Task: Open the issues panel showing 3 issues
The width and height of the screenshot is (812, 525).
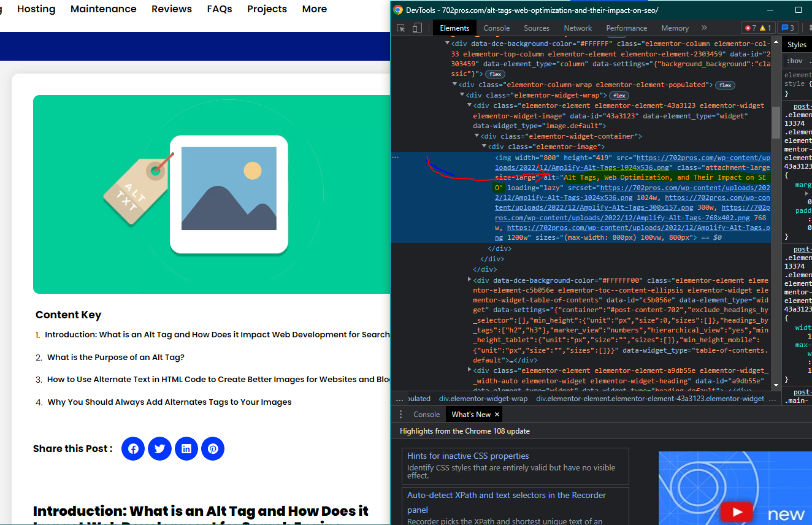Action: click(x=787, y=28)
